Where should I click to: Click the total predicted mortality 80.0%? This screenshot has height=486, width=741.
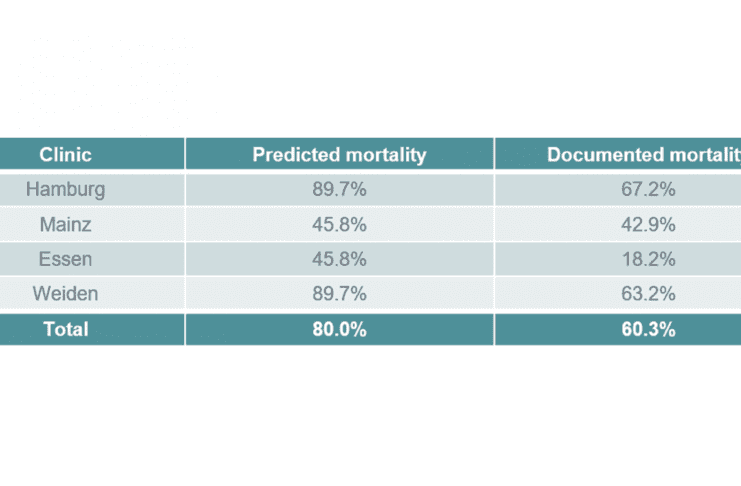tap(339, 329)
